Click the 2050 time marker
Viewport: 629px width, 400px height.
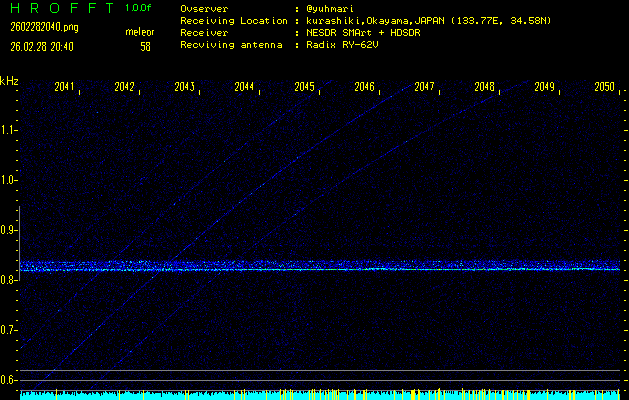click(603, 87)
